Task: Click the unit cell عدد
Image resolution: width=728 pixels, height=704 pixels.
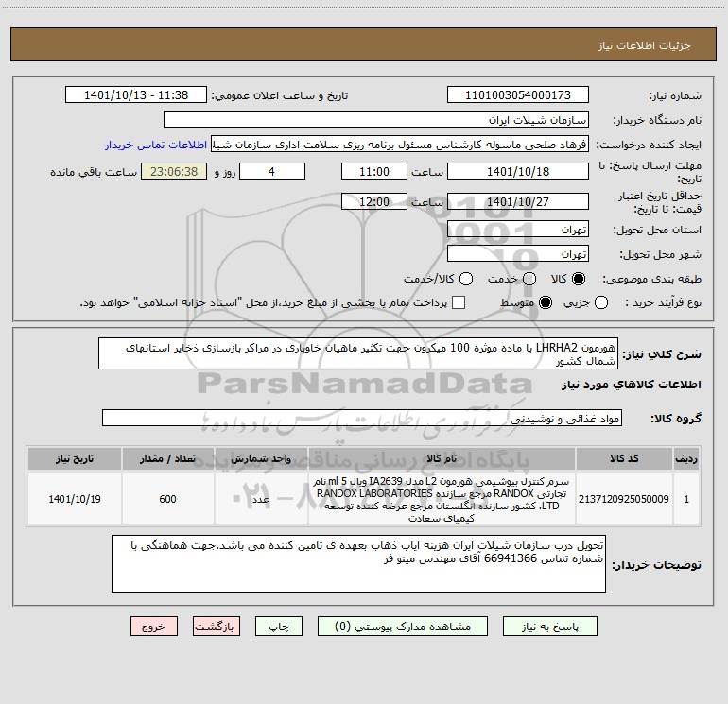Action: coord(261,499)
